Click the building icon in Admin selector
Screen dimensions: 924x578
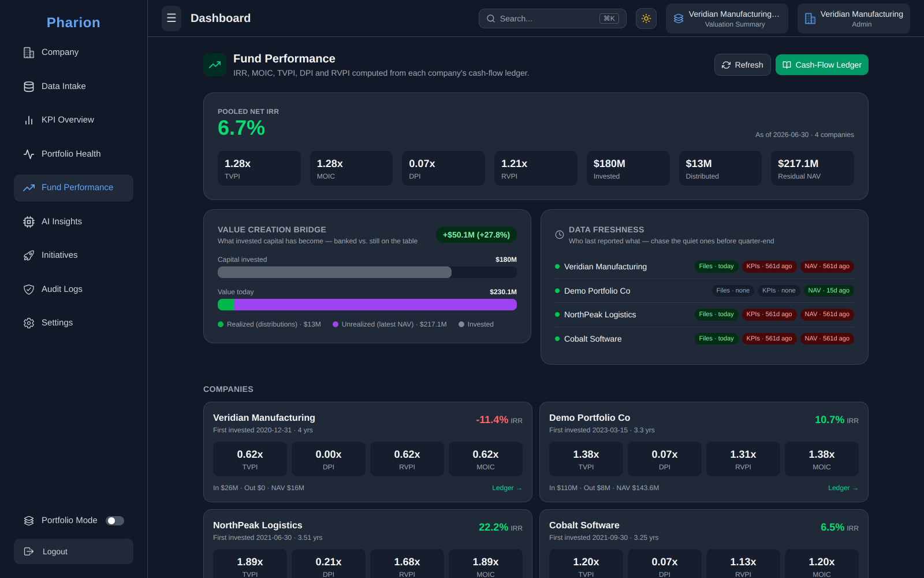[810, 18]
